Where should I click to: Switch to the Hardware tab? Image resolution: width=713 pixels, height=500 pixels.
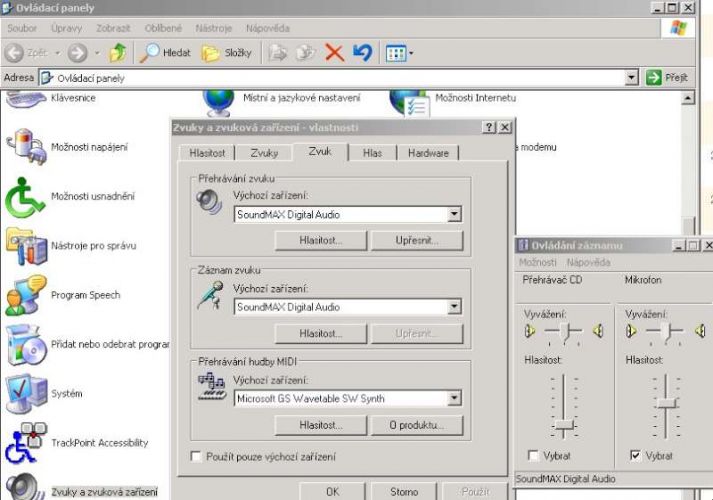(x=428, y=153)
